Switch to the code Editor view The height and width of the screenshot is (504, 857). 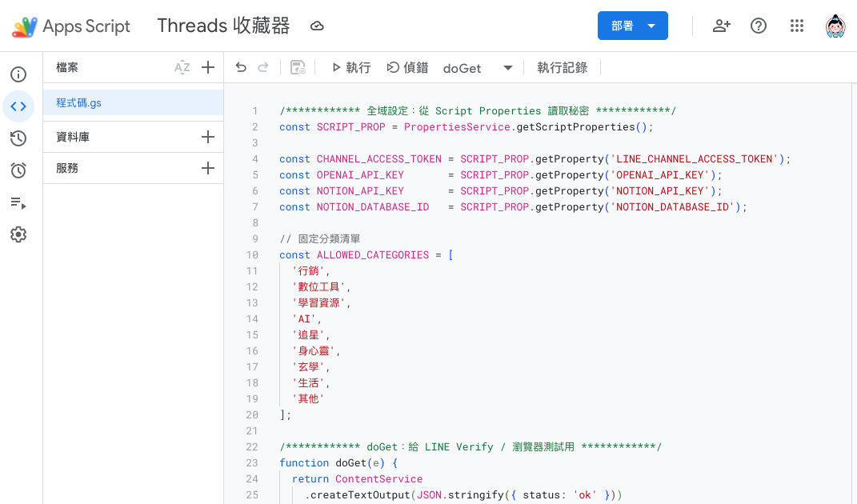[x=18, y=106]
